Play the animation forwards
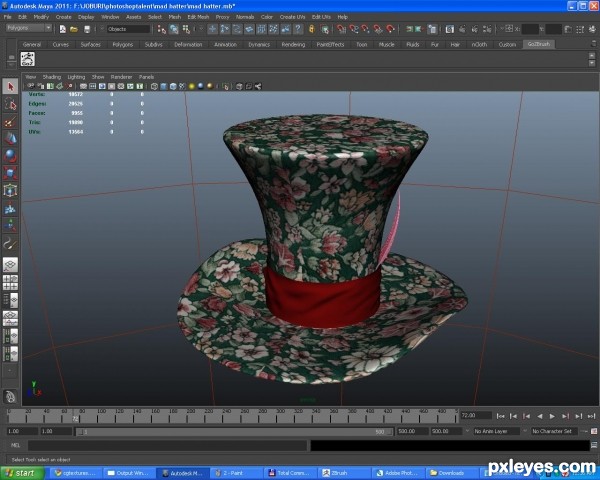 coord(552,416)
